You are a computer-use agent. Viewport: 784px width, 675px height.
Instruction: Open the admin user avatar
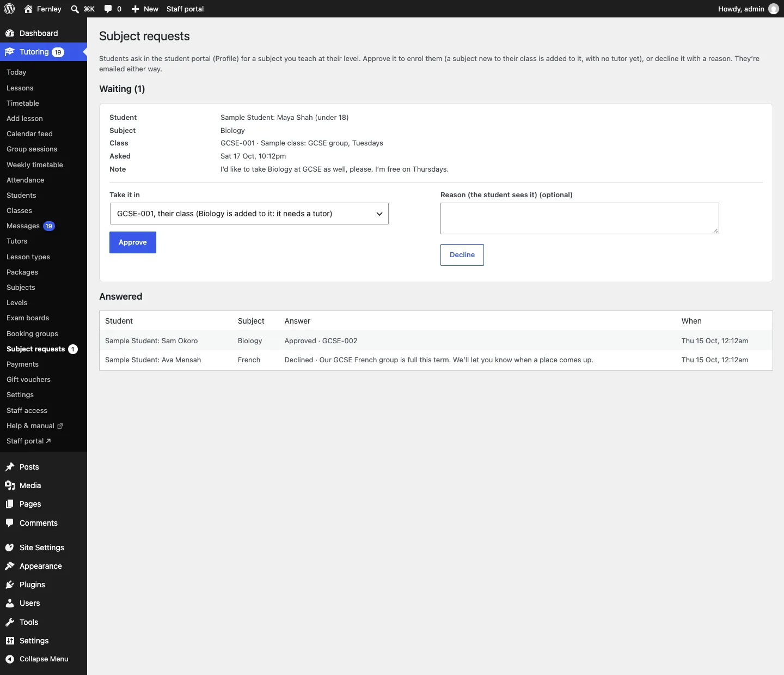click(x=773, y=9)
